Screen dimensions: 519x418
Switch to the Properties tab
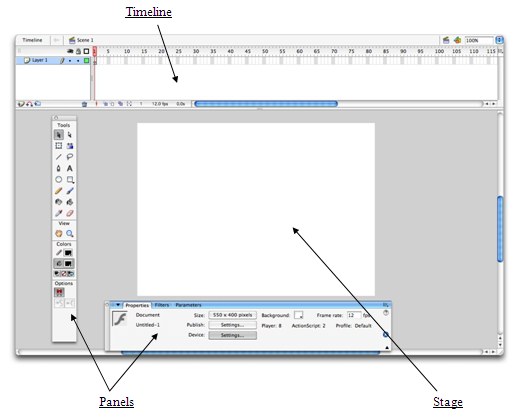[137, 305]
